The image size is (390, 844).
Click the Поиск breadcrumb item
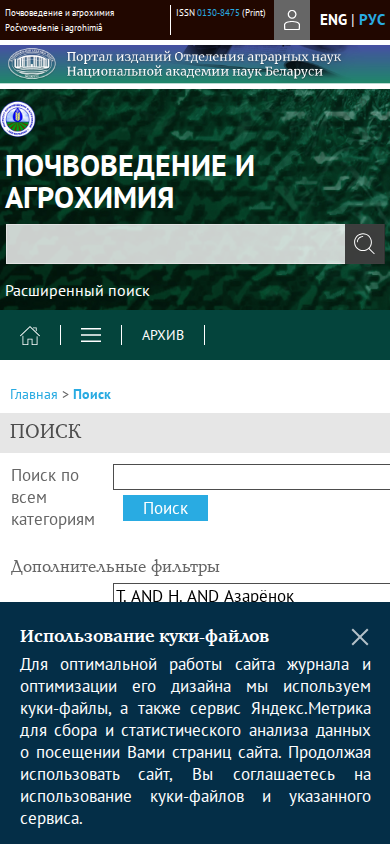(x=92, y=395)
